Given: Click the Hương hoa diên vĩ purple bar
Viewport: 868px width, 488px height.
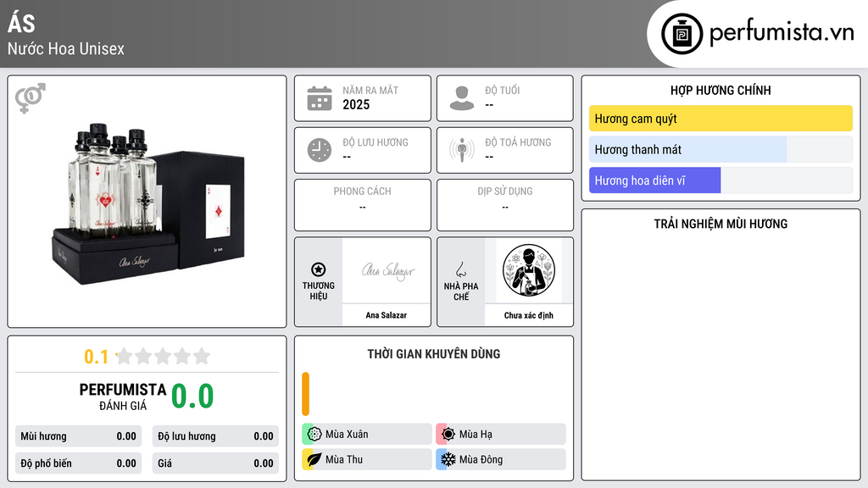Looking at the screenshot, I should click(x=655, y=180).
